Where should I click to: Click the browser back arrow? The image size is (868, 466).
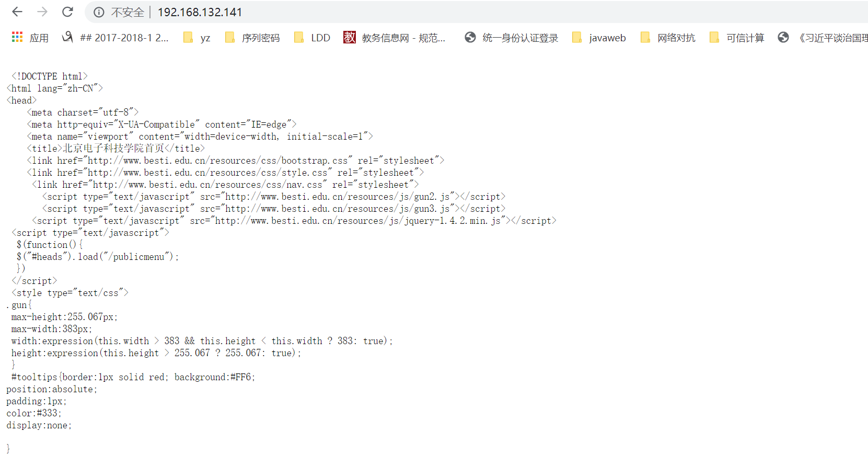pos(17,12)
